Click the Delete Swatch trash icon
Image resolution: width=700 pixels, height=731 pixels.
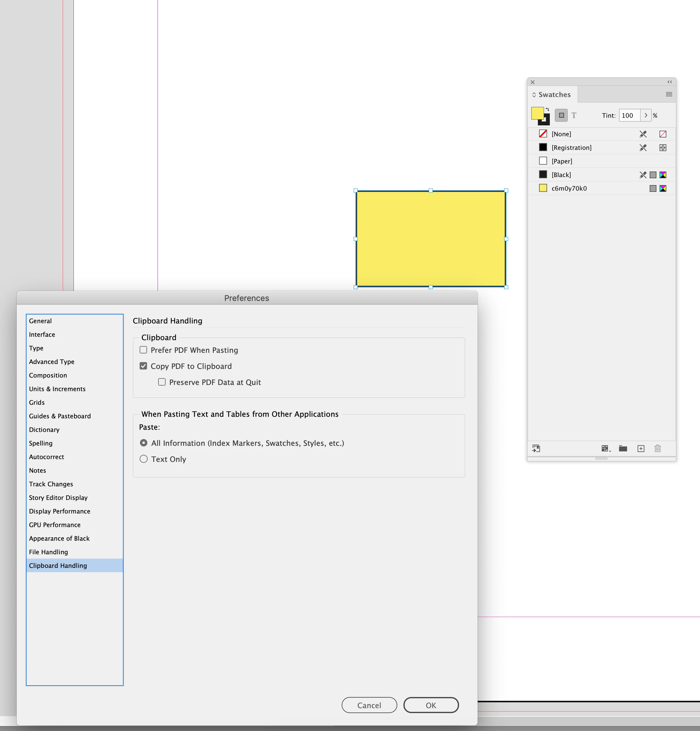657,448
